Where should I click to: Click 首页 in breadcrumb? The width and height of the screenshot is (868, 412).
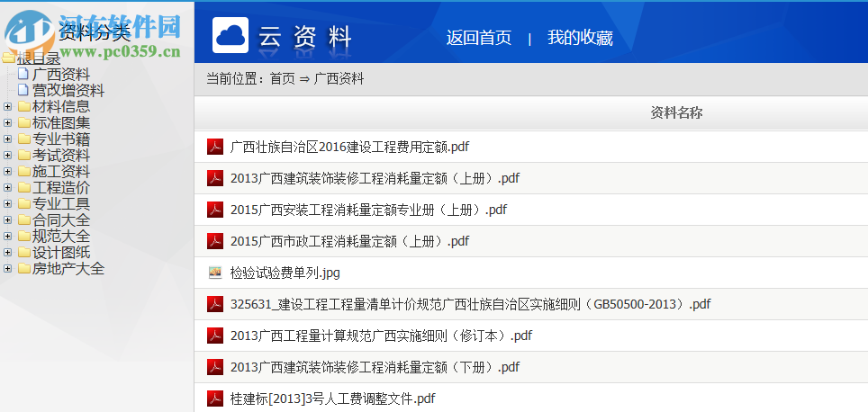(x=283, y=79)
